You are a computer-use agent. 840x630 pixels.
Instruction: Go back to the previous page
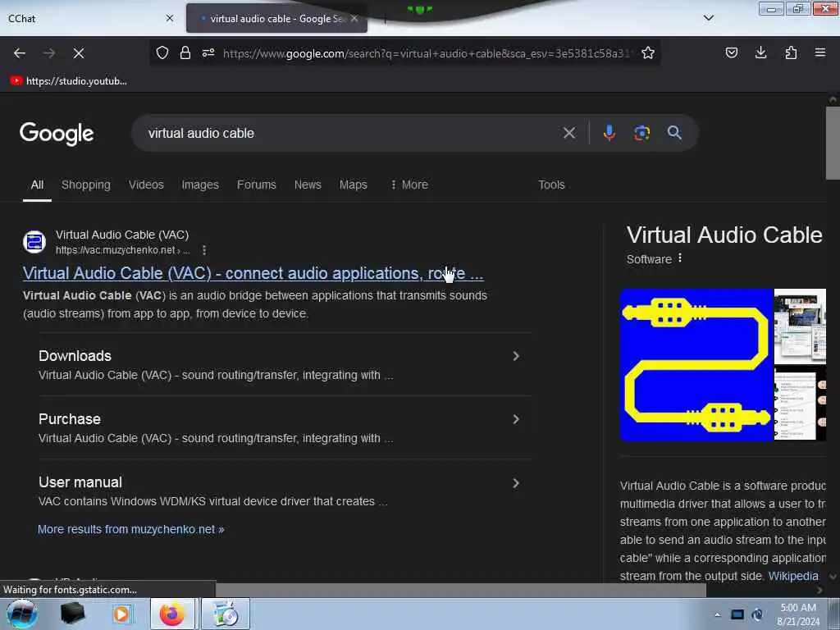click(20, 53)
